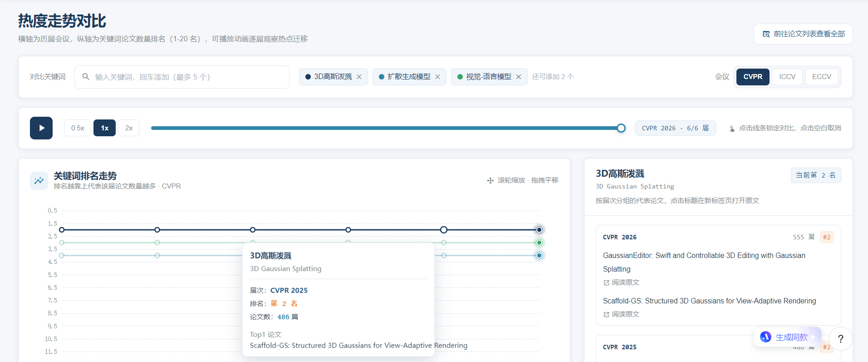Viewport: 868px width, 362px height.
Task: Set playback speed to 2x
Action: point(129,128)
